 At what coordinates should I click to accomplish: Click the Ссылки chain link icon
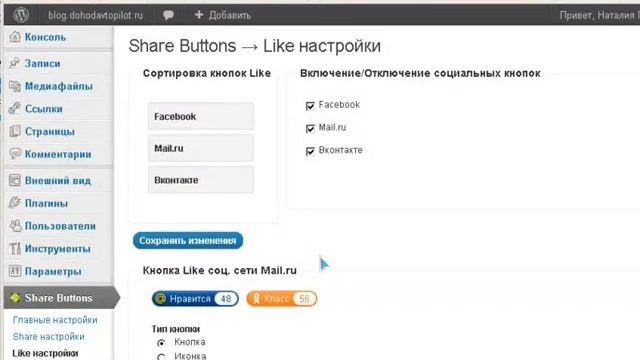[15, 109]
